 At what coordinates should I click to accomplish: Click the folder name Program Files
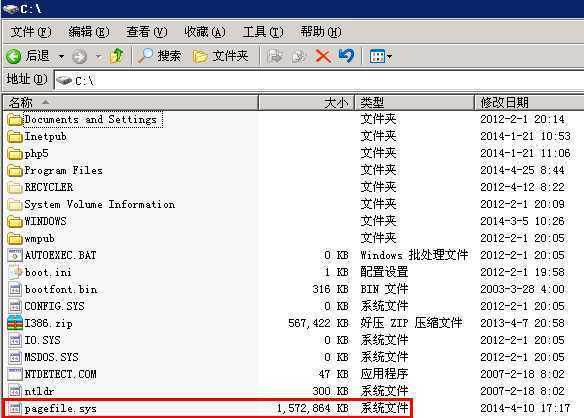tap(63, 171)
